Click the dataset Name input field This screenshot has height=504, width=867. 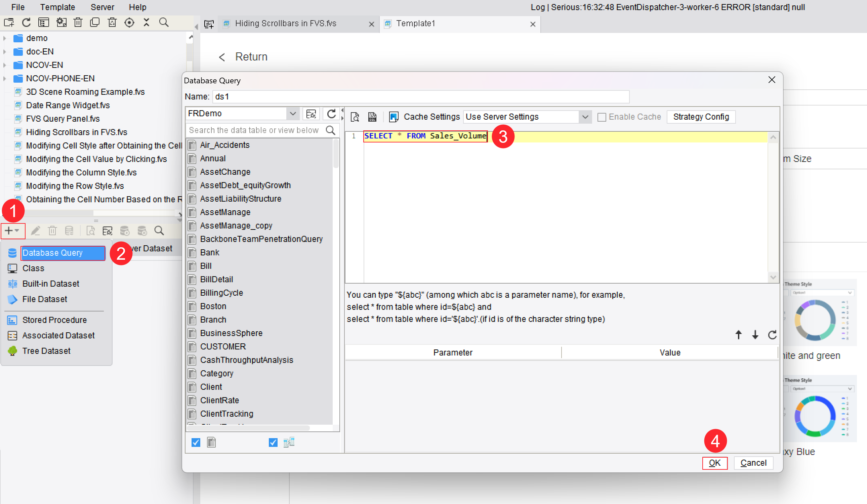tap(421, 97)
